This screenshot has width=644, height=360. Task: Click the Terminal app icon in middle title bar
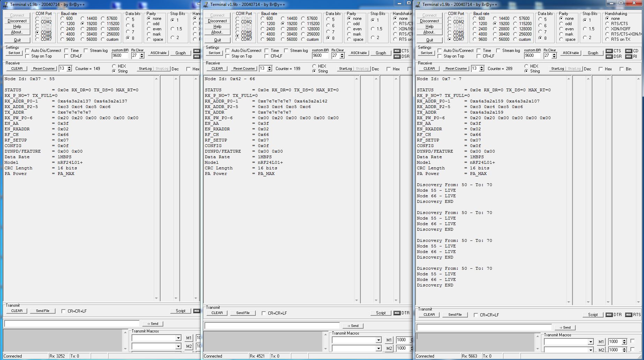(x=206, y=4)
